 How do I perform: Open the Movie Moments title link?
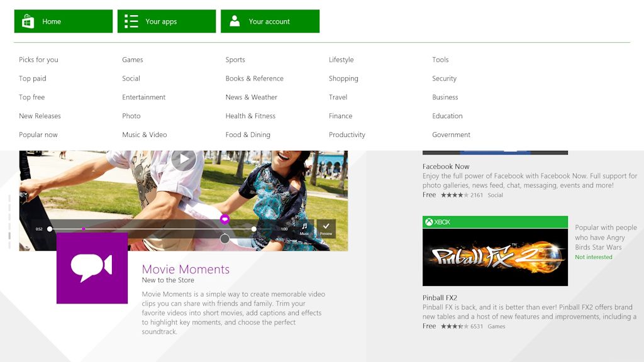point(186,269)
